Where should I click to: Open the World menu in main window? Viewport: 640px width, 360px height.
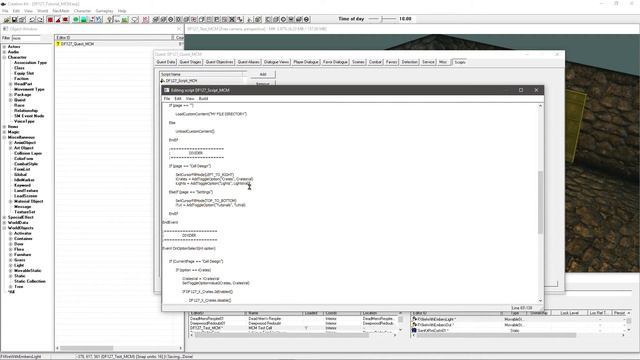point(42,11)
